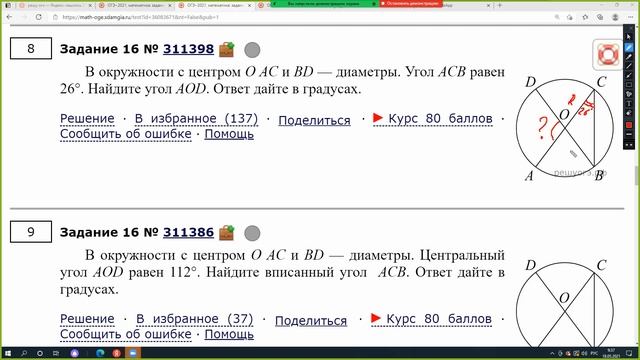
Task: Open task number link 311398
Action: pyautogui.click(x=188, y=49)
